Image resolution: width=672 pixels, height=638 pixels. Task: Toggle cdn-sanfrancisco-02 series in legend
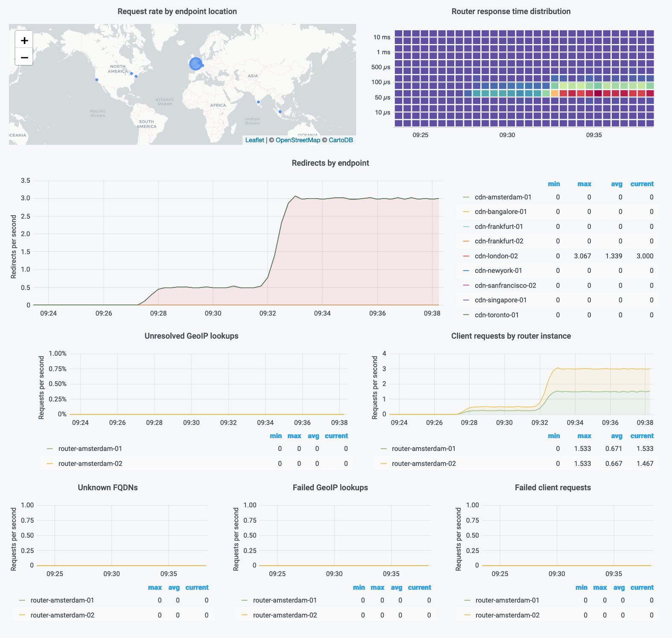tap(505, 286)
